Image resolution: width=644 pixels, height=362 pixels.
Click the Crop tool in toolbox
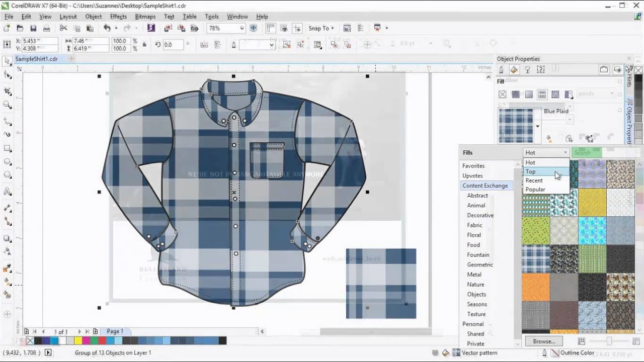coord(8,91)
